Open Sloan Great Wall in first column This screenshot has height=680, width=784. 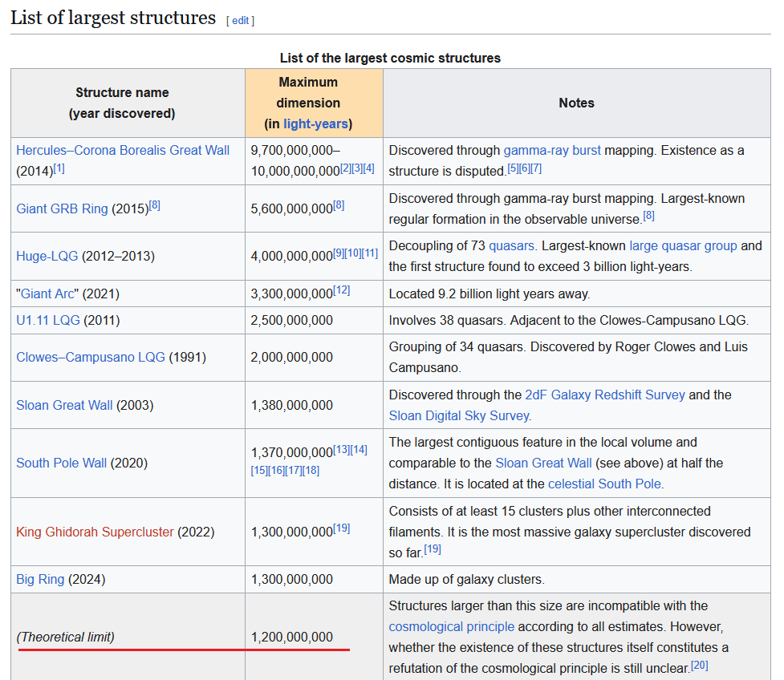tap(64, 405)
